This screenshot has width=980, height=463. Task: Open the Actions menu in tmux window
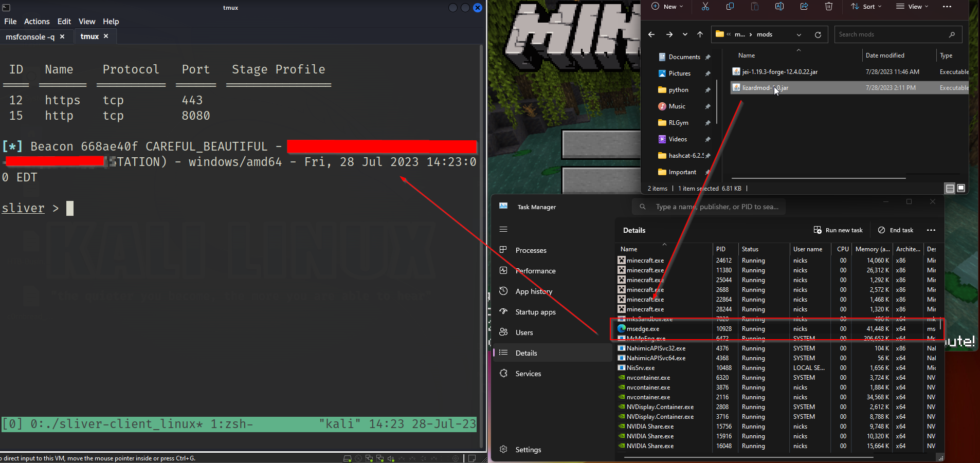[x=37, y=21]
